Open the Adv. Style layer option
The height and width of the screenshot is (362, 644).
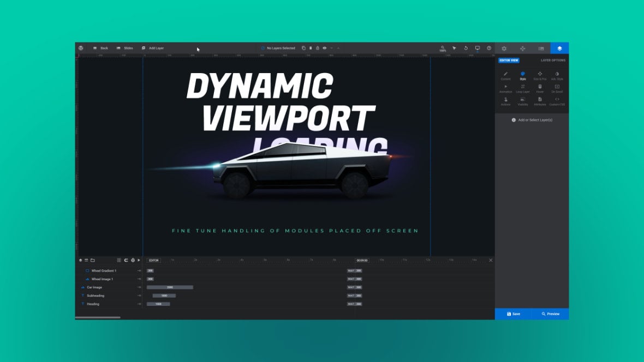(557, 76)
